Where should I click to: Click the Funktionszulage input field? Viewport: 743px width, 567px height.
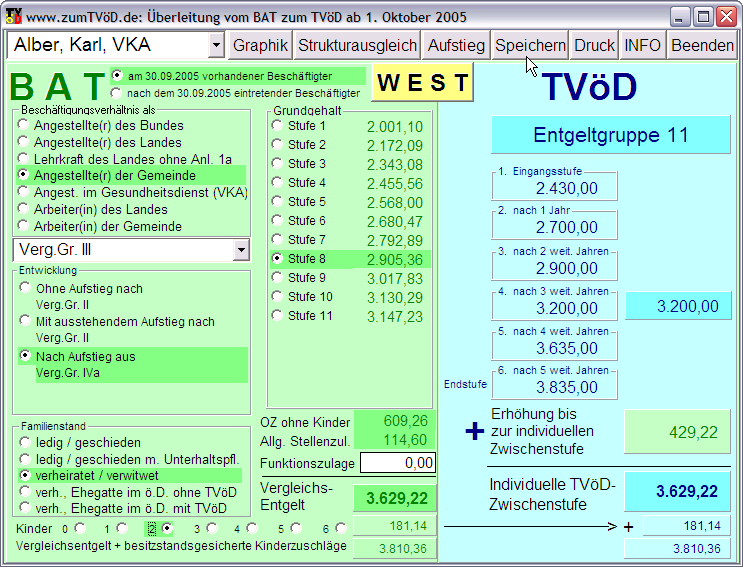pos(398,463)
